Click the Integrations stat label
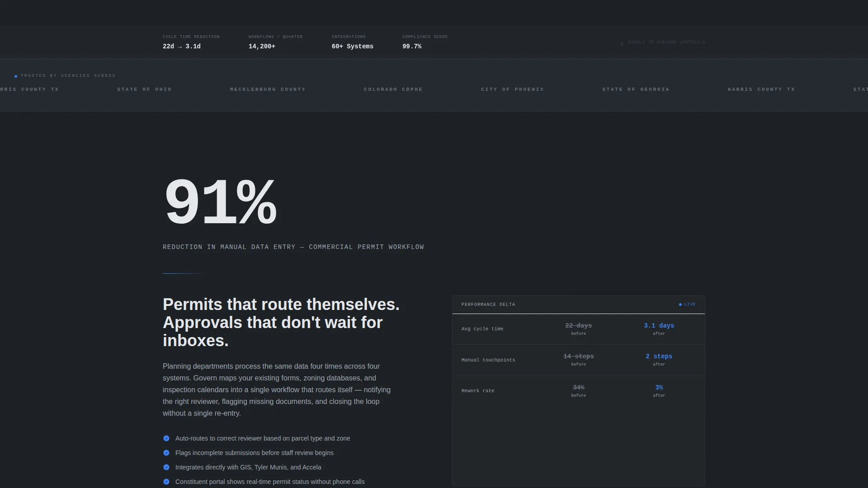Viewport: 868px width, 488px height. point(349,37)
